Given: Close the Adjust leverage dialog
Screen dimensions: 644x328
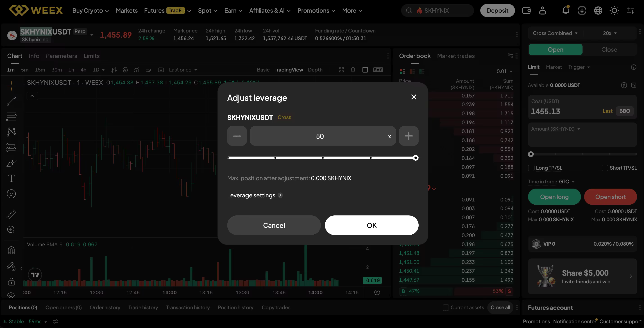Looking at the screenshot, I should click(x=414, y=97).
